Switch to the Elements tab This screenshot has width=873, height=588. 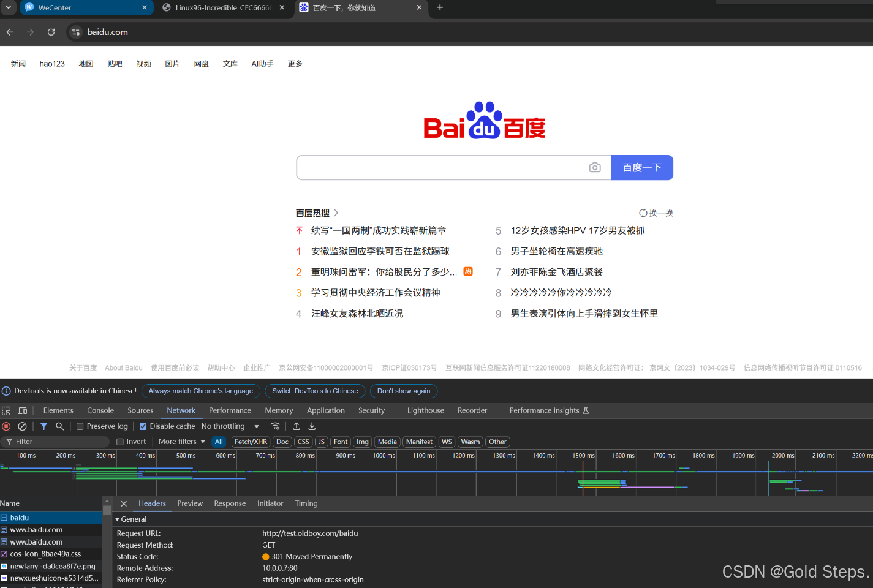point(58,410)
